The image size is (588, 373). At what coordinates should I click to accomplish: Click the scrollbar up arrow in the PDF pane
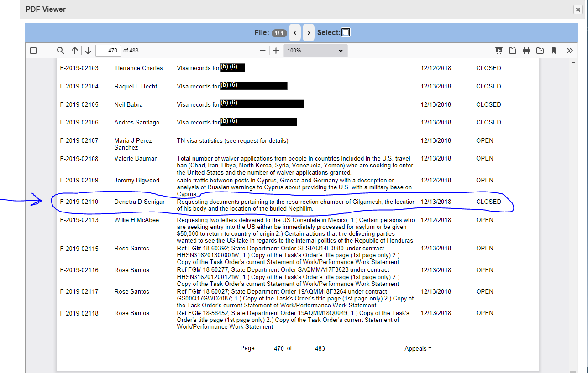click(x=573, y=61)
